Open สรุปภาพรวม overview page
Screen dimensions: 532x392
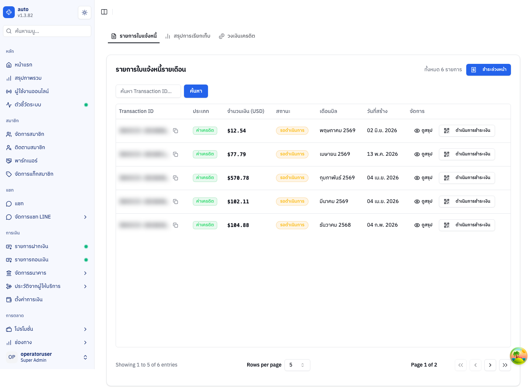click(47, 78)
